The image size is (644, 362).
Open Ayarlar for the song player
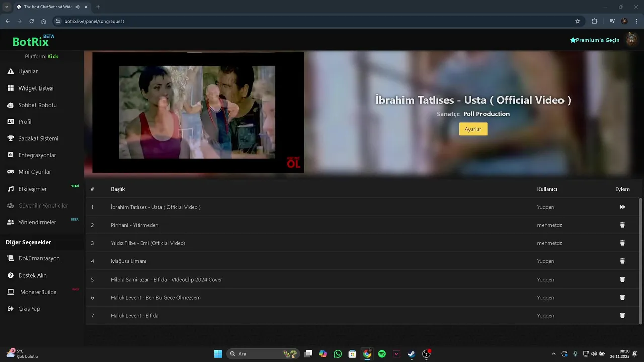(473, 129)
